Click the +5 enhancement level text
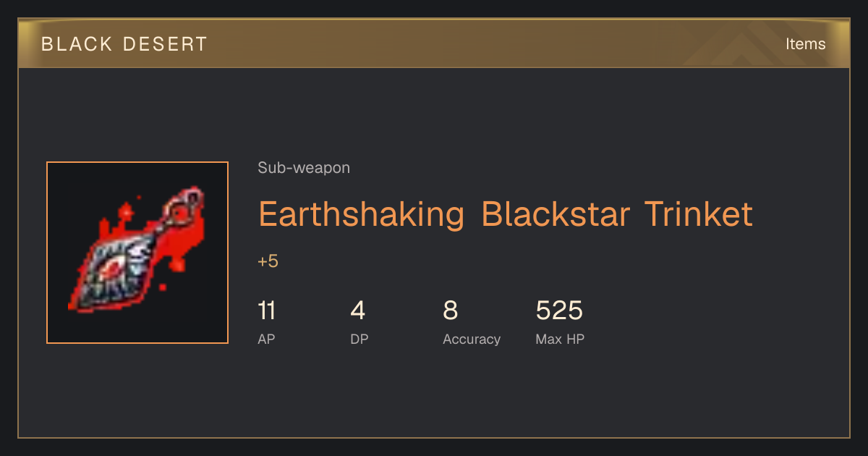Image resolution: width=868 pixels, height=456 pixels. click(x=268, y=261)
